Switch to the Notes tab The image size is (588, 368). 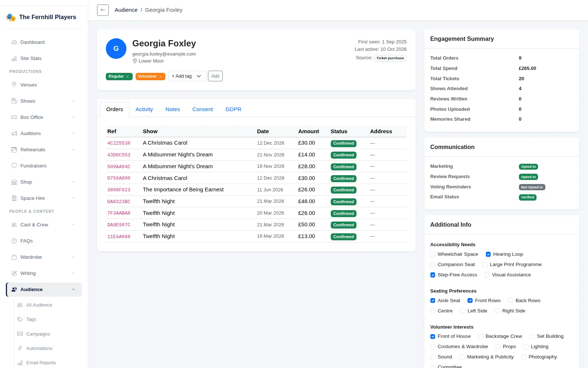[x=173, y=109]
